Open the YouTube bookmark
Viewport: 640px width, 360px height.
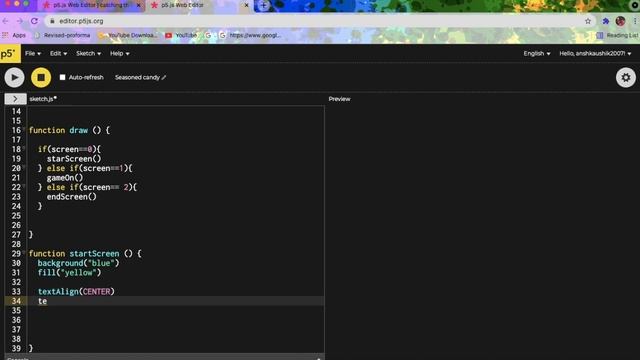pos(181,36)
